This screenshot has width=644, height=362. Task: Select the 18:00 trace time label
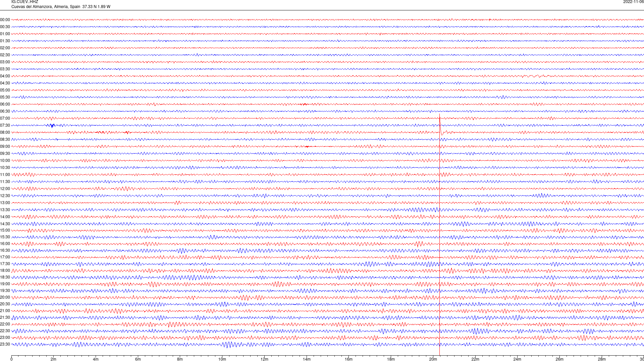tap(5, 270)
